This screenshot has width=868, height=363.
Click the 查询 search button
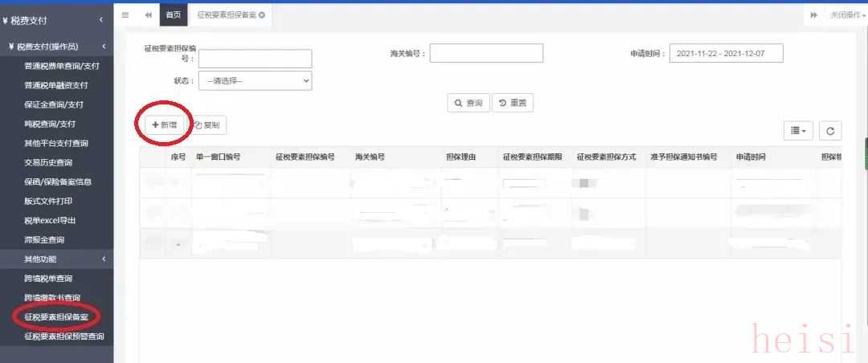(x=468, y=103)
